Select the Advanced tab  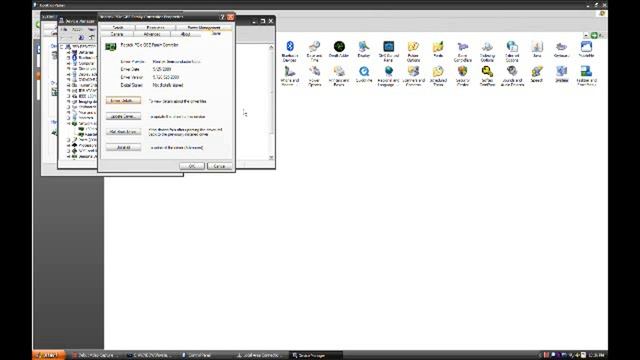point(152,34)
